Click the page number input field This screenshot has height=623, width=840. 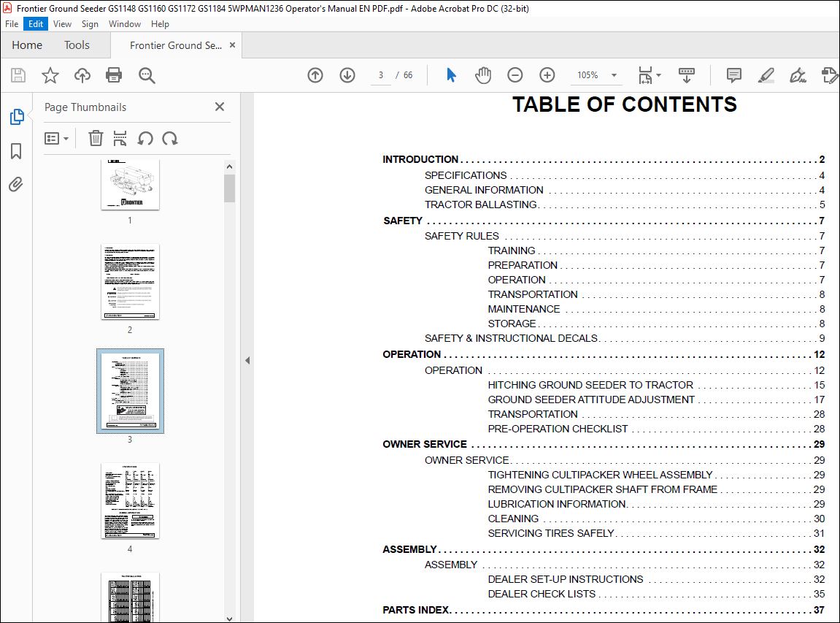[381, 75]
